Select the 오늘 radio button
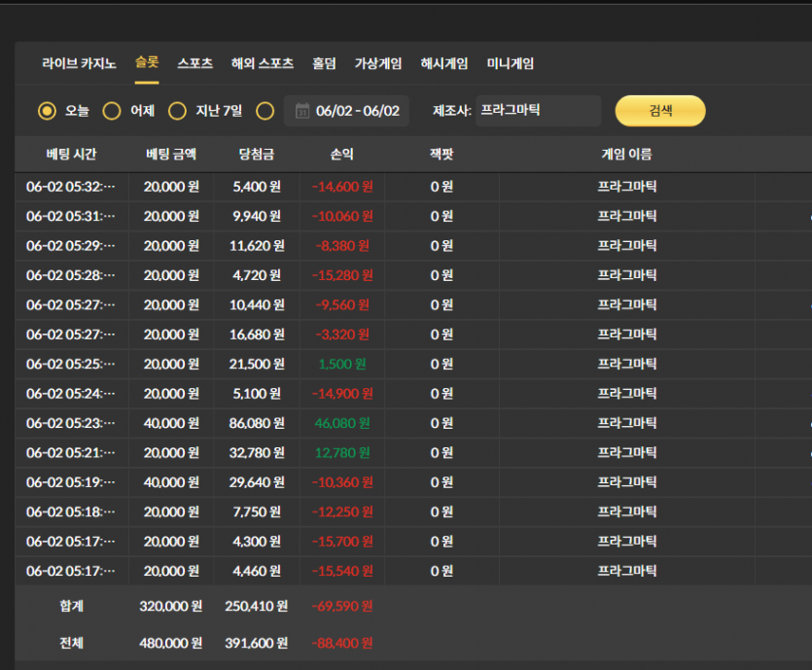This screenshot has width=812, height=670. 47,111
